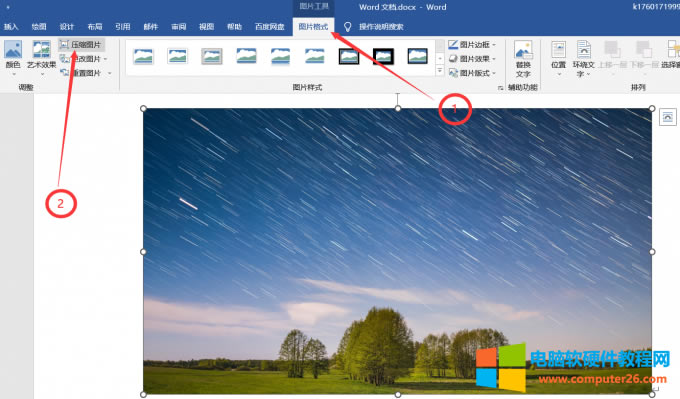
Task: Open the 颜色 (Color) adjustment tool
Action: [13, 55]
